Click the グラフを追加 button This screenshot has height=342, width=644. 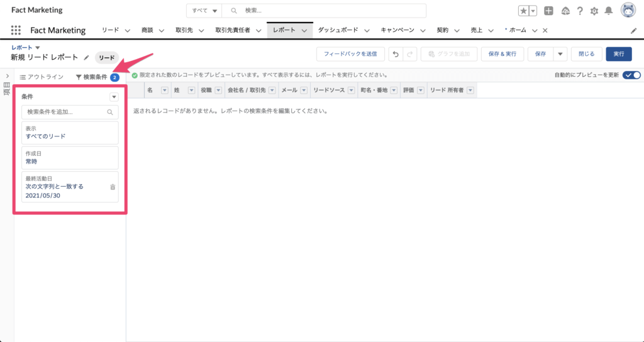click(x=449, y=54)
